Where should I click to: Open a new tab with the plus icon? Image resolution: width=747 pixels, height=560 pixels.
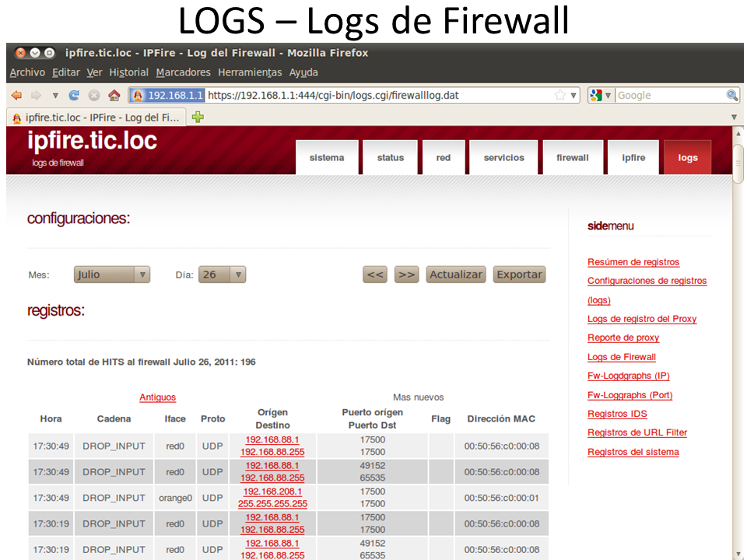pyautogui.click(x=198, y=117)
